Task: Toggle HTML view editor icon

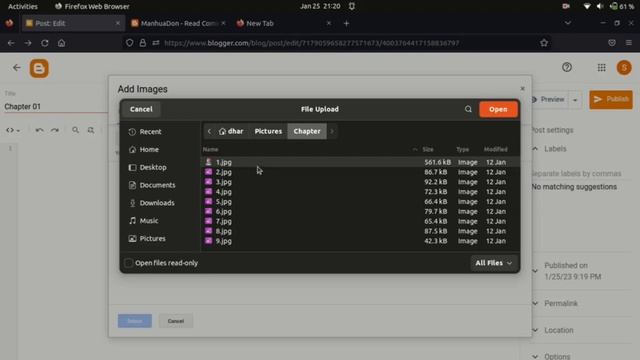Action: pyautogui.click(x=12, y=130)
